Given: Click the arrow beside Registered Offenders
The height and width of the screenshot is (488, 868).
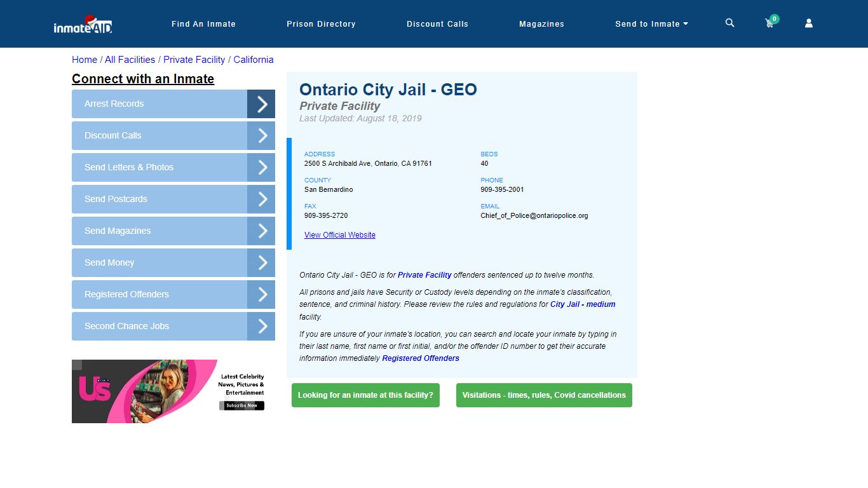Looking at the screenshot, I should (261, 294).
